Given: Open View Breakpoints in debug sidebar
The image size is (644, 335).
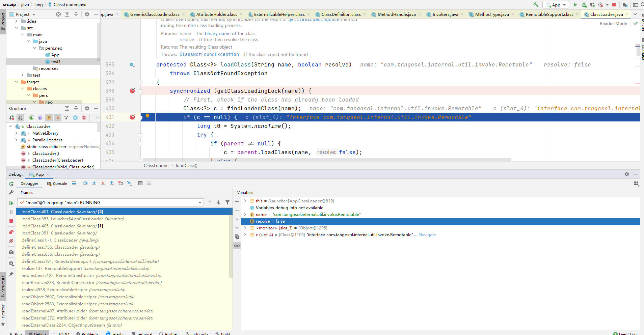Looking at the screenshot, I should (11, 232).
